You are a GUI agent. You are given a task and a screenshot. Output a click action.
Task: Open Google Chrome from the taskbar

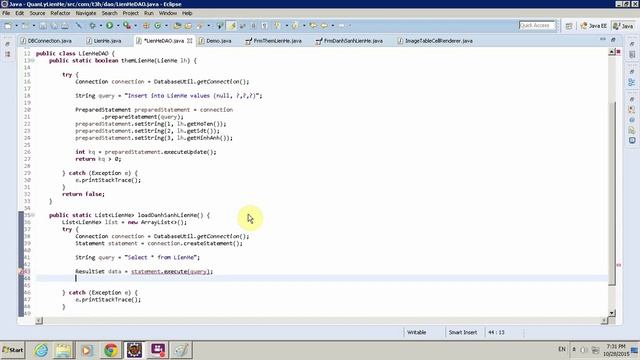tap(111, 350)
